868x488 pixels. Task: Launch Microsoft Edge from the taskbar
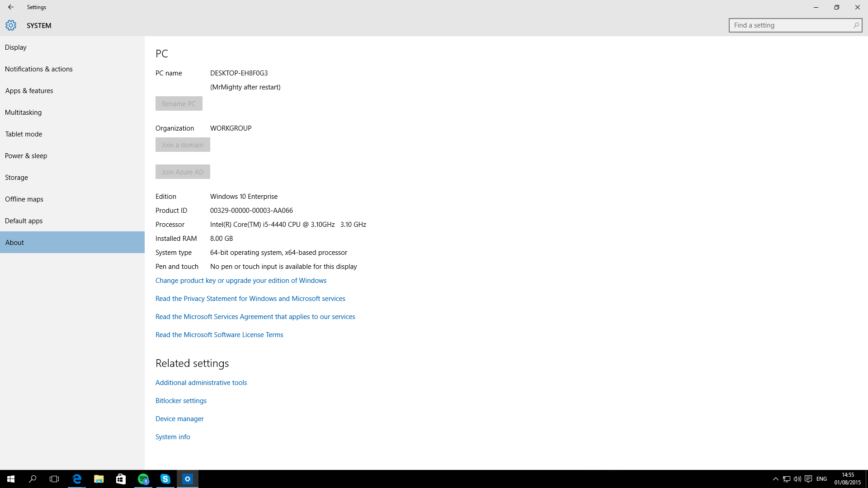(x=77, y=479)
